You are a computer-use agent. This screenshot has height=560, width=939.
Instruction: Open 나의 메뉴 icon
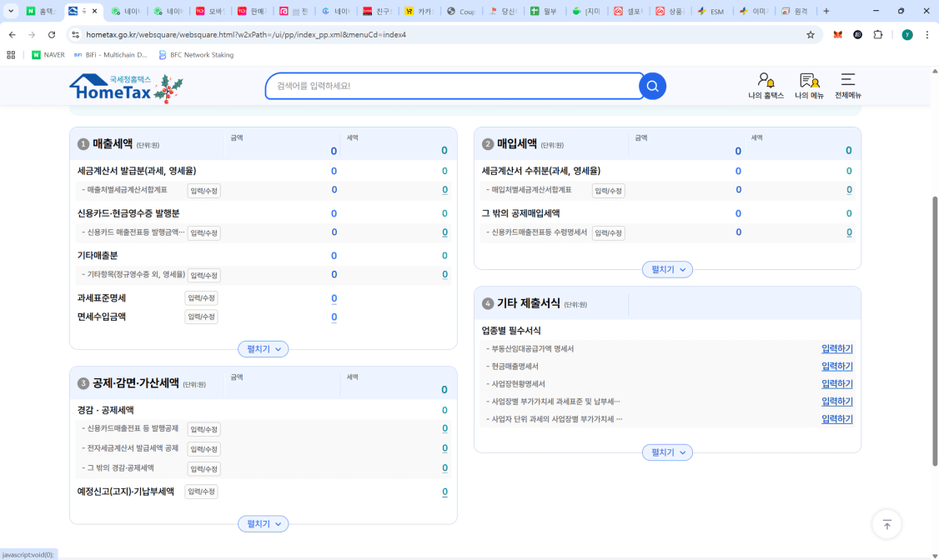[x=809, y=85]
